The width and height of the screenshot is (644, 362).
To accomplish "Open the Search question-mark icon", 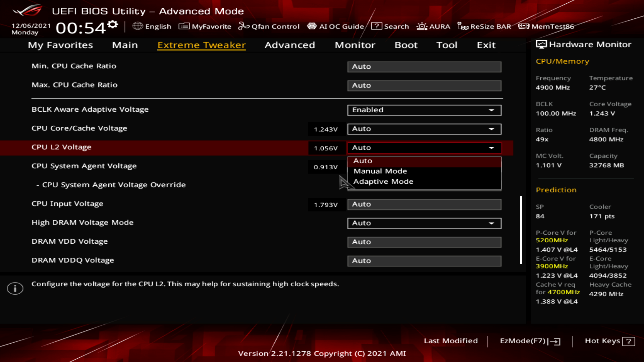I will tap(376, 26).
